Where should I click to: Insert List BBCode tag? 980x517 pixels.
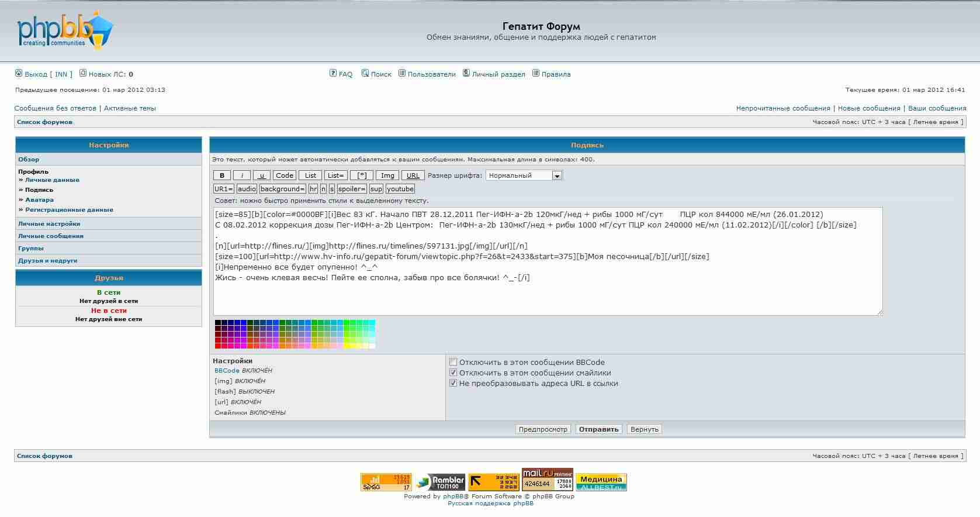(x=310, y=175)
